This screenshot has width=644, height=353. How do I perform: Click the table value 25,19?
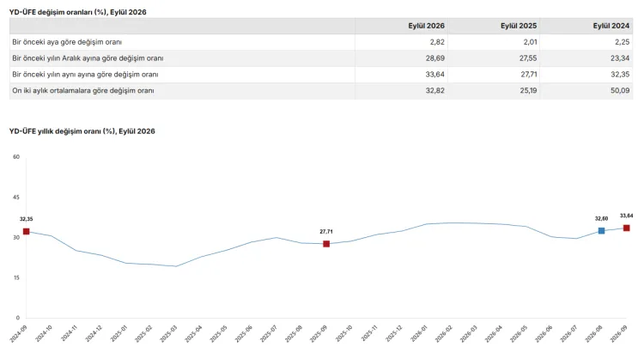coord(528,91)
